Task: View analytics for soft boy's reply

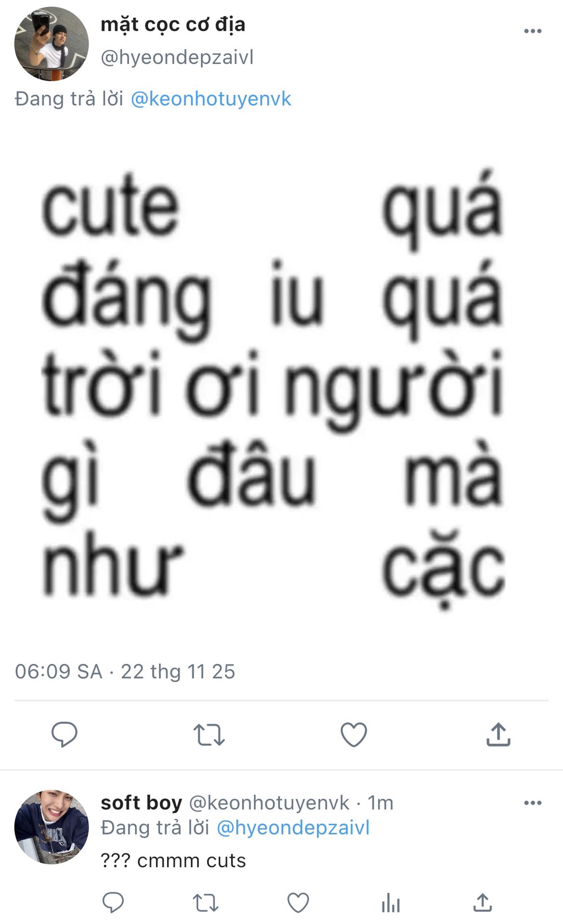Action: pos(391,902)
